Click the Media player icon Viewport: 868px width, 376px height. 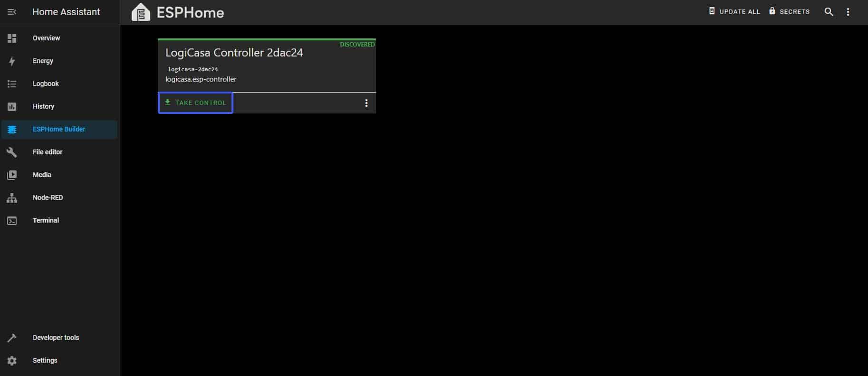tap(12, 175)
